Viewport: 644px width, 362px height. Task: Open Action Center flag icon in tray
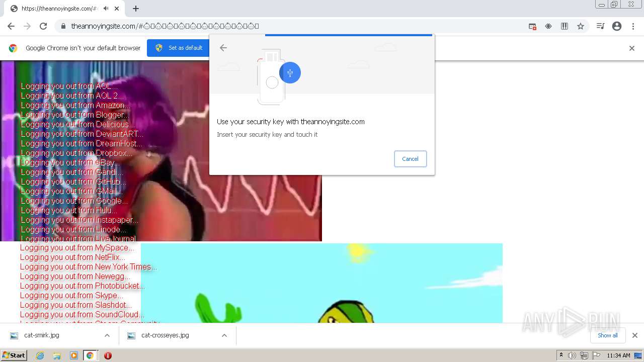(x=596, y=355)
